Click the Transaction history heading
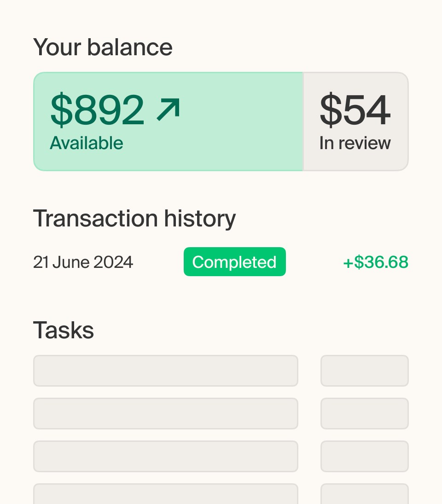 tap(134, 219)
